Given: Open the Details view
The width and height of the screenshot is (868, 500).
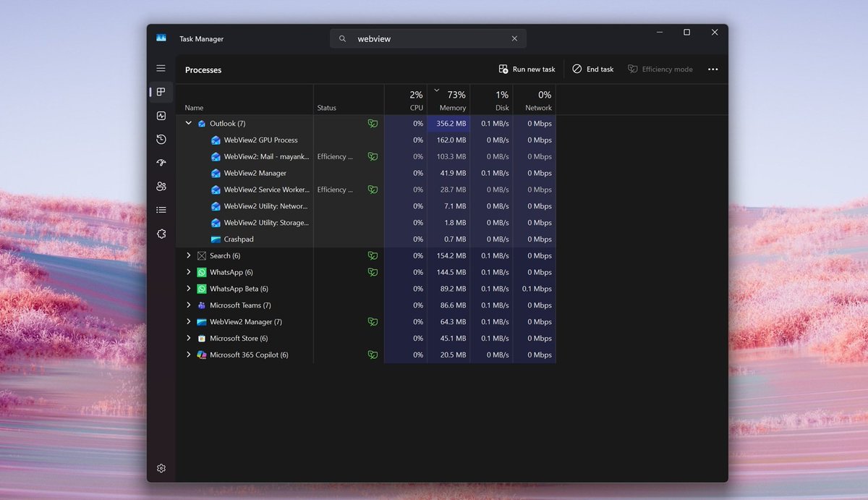Looking at the screenshot, I should 161,210.
